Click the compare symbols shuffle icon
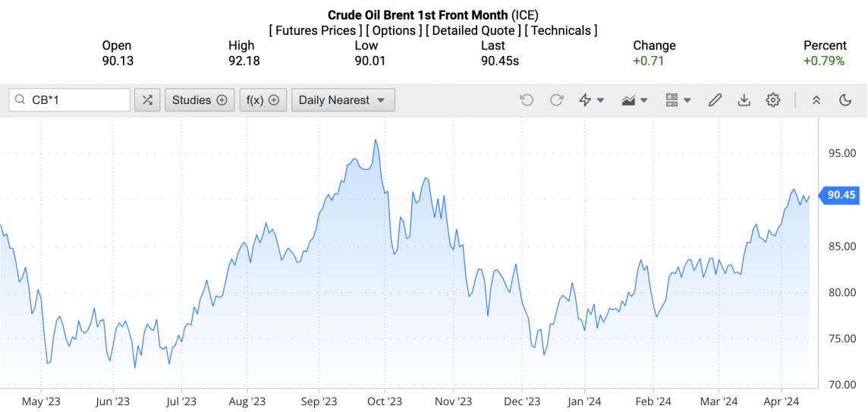868x412 pixels. [x=147, y=100]
